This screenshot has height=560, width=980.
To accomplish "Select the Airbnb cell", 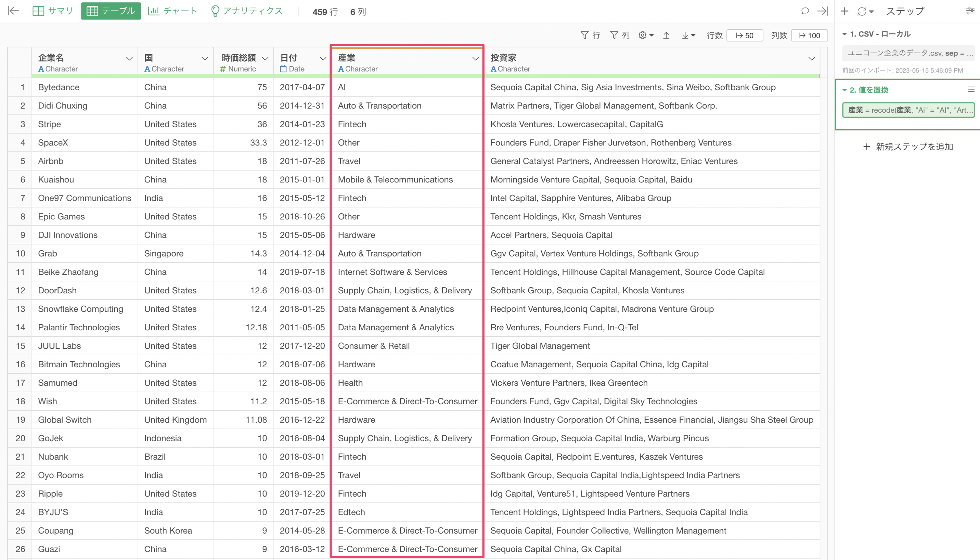I will click(x=85, y=161).
